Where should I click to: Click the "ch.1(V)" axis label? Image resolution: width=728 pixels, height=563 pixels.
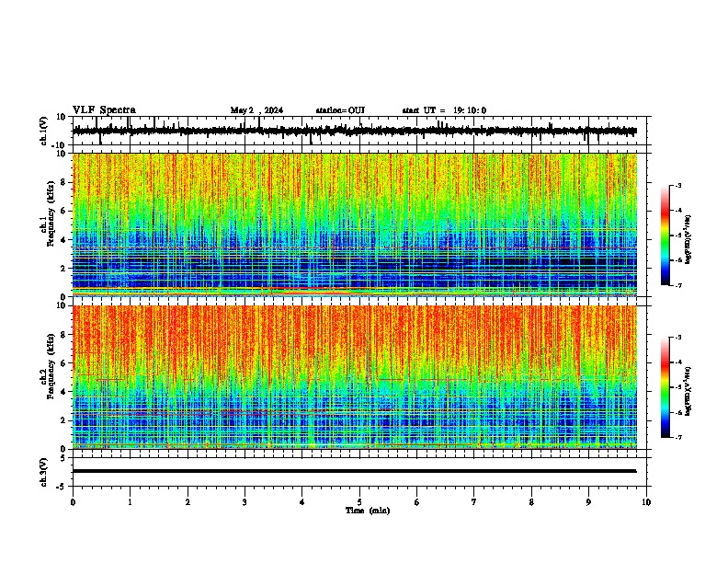point(44,131)
